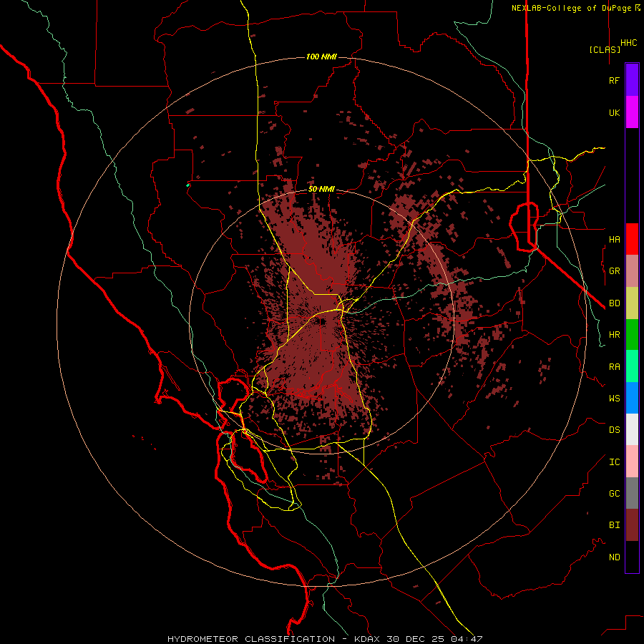Pick the dark green HR swatch

point(632,335)
